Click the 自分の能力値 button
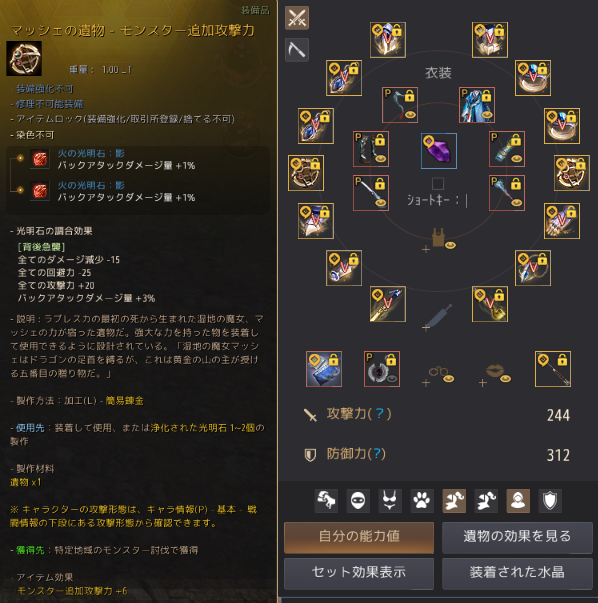The height and width of the screenshot is (603, 598). point(359,536)
